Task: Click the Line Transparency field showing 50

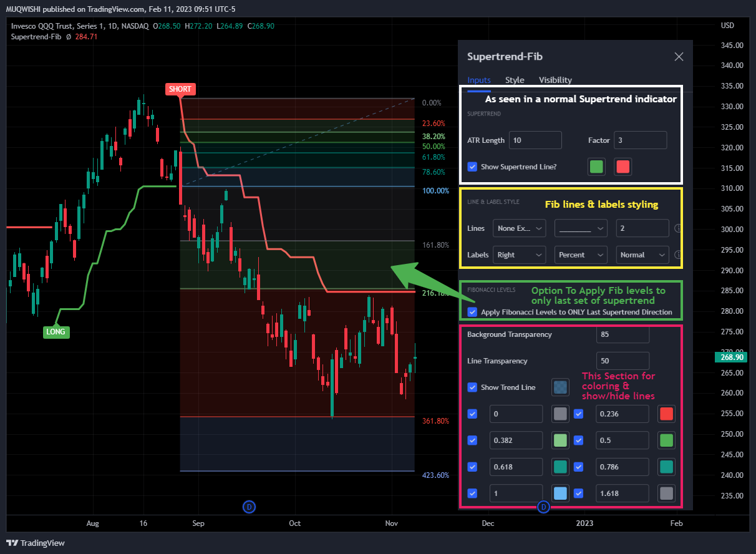Action: tap(623, 361)
